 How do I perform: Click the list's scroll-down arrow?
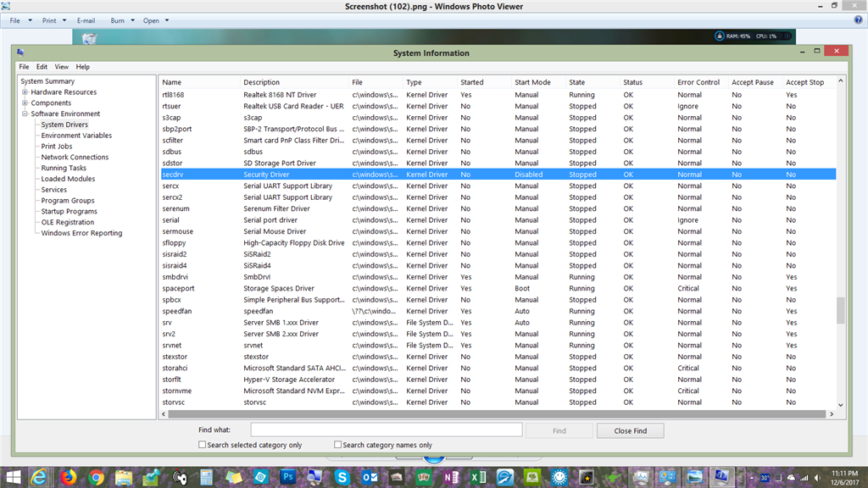pyautogui.click(x=840, y=404)
